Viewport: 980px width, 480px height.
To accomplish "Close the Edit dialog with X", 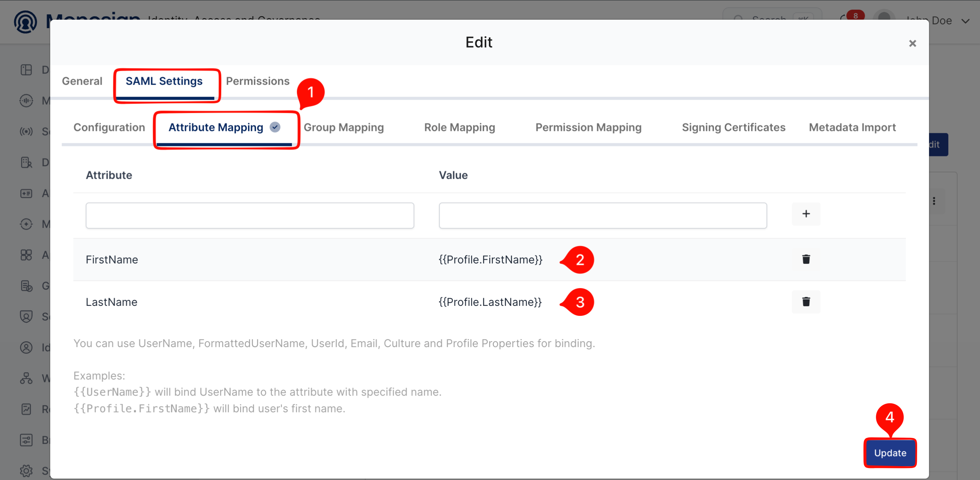I will tap(912, 43).
